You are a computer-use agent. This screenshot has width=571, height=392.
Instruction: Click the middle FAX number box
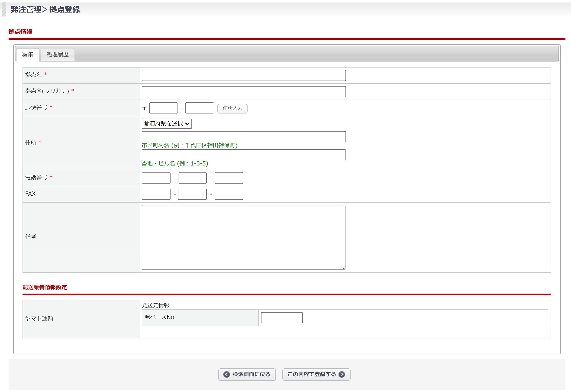[192, 194]
